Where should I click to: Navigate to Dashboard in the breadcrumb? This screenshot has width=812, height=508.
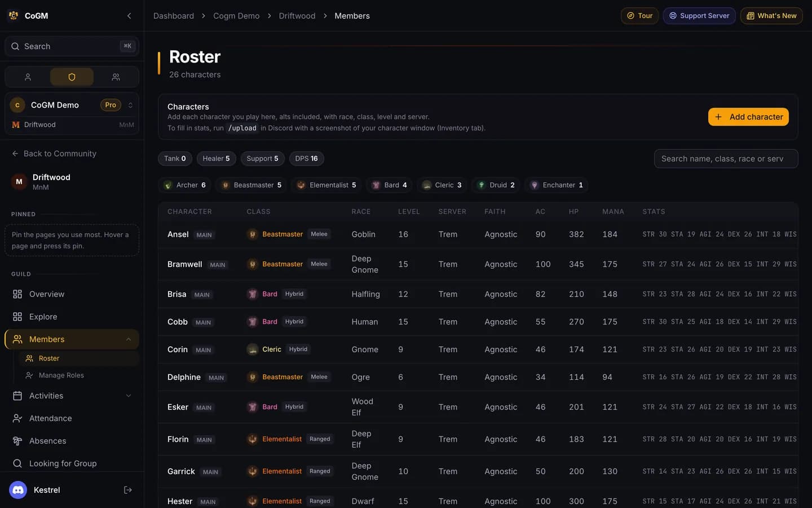(x=174, y=16)
